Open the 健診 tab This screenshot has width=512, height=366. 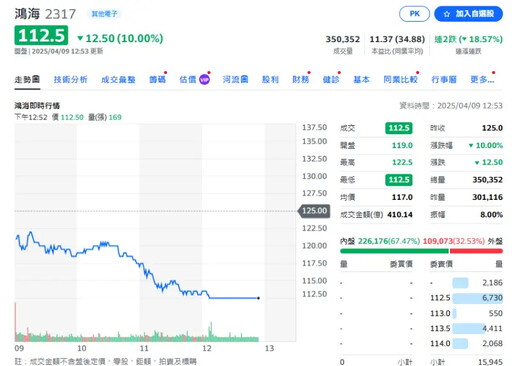coord(331,80)
